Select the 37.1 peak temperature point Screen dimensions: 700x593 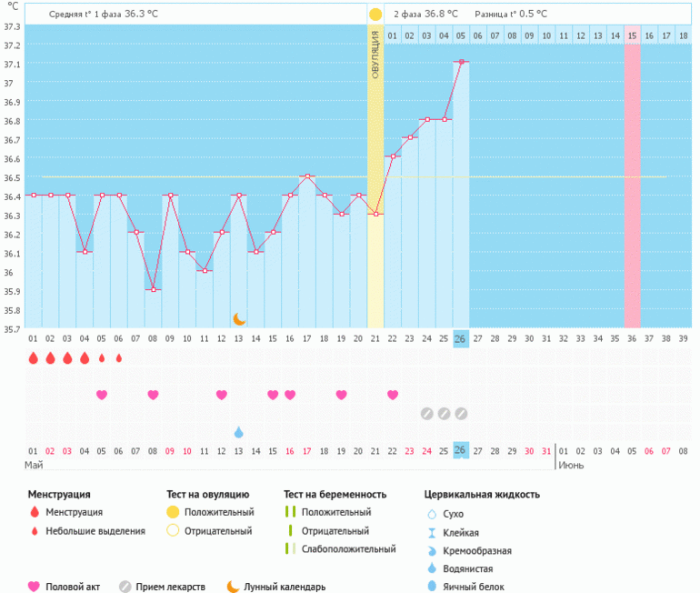click(461, 62)
